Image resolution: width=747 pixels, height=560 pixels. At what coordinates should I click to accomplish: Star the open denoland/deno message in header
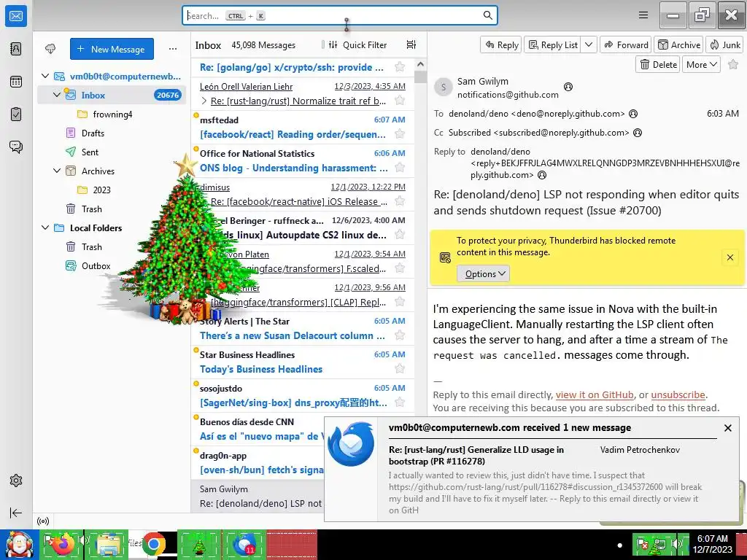point(733,64)
